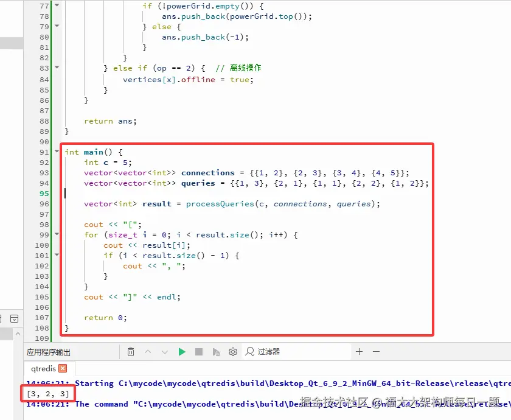This screenshot has width=511, height=420.
Task: Zoom in output with the plus icon
Action: (359, 352)
